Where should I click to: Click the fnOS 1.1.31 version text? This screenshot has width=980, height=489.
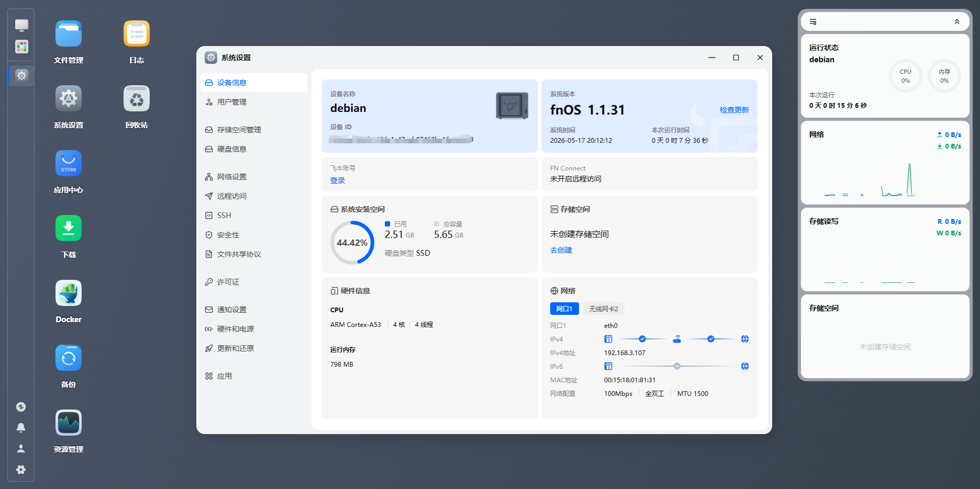587,110
